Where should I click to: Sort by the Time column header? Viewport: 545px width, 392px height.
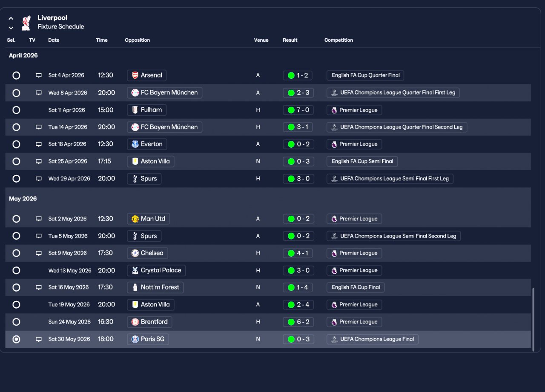[102, 40]
